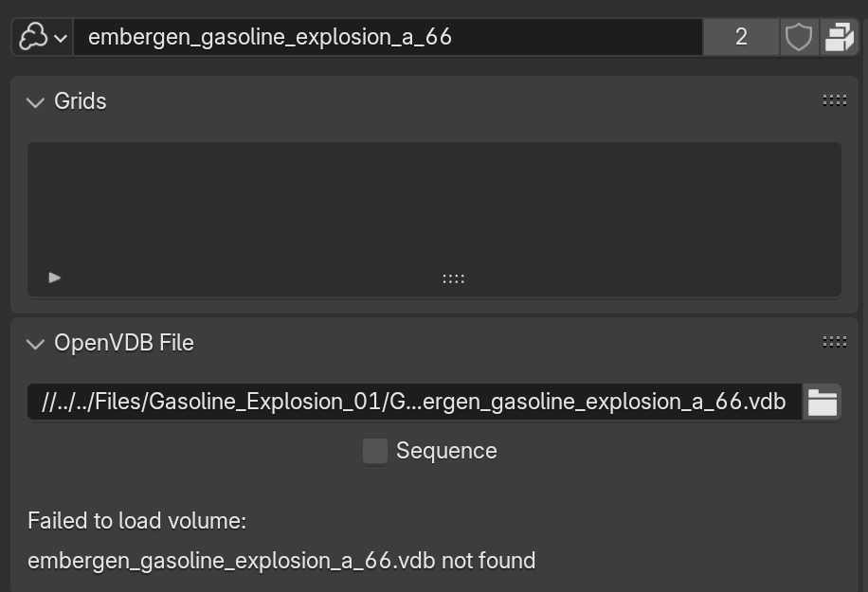Click the dropdown arrow beside the volume icon

click(x=61, y=39)
